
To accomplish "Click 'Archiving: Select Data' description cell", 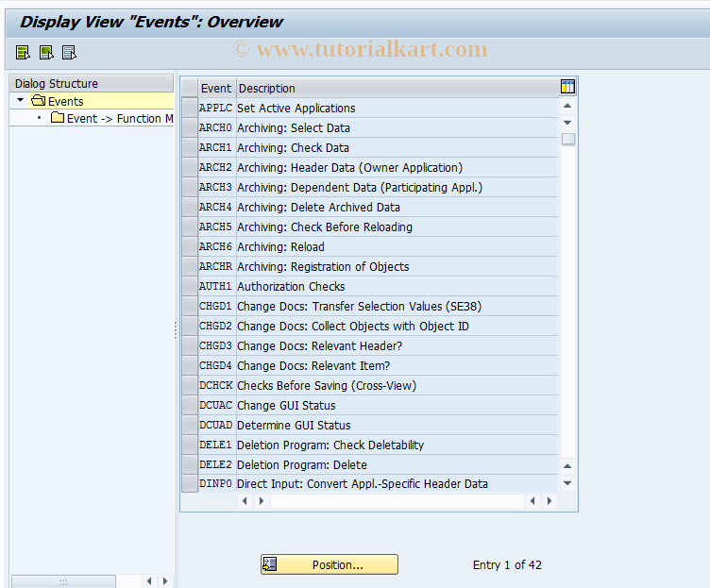I will tap(397, 127).
